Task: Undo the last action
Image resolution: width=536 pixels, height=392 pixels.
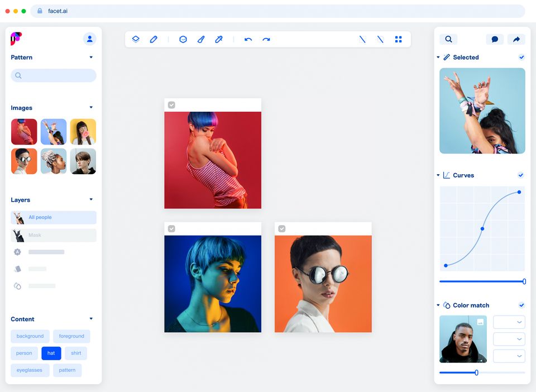Action: pos(248,39)
